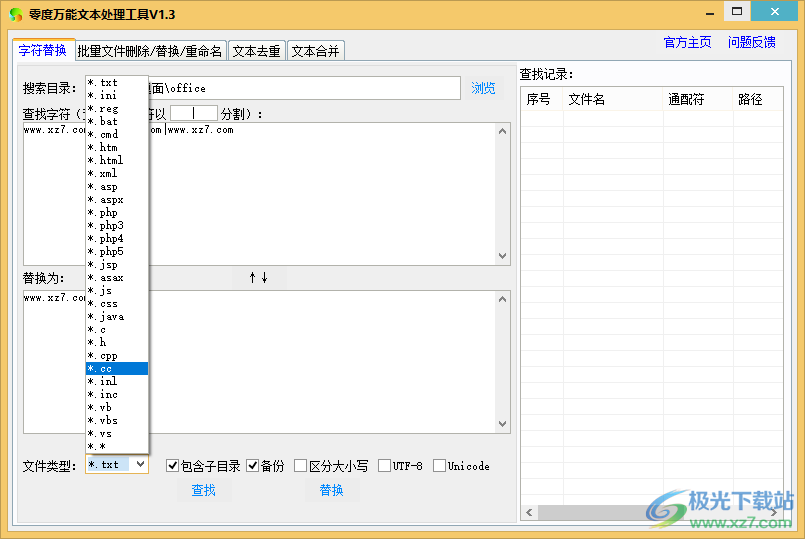
Task: Minimize the 零度万能文本处理工具 window
Action: 710,12
